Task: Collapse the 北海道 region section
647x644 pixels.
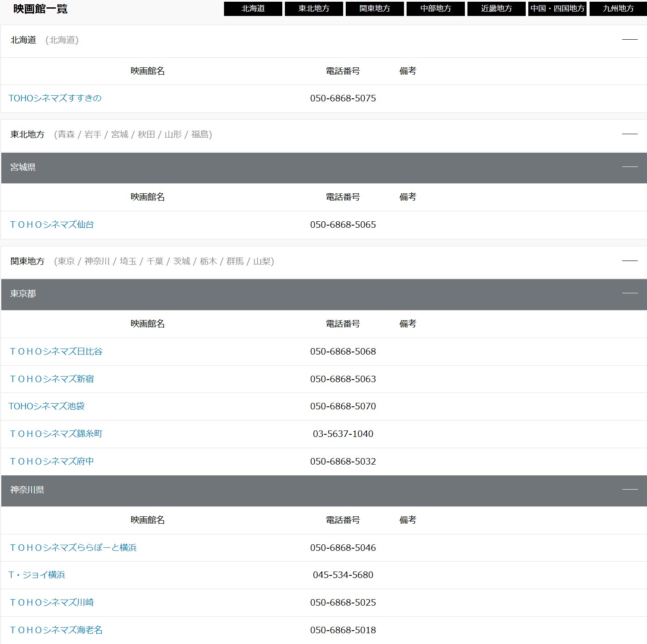Action: (x=629, y=40)
